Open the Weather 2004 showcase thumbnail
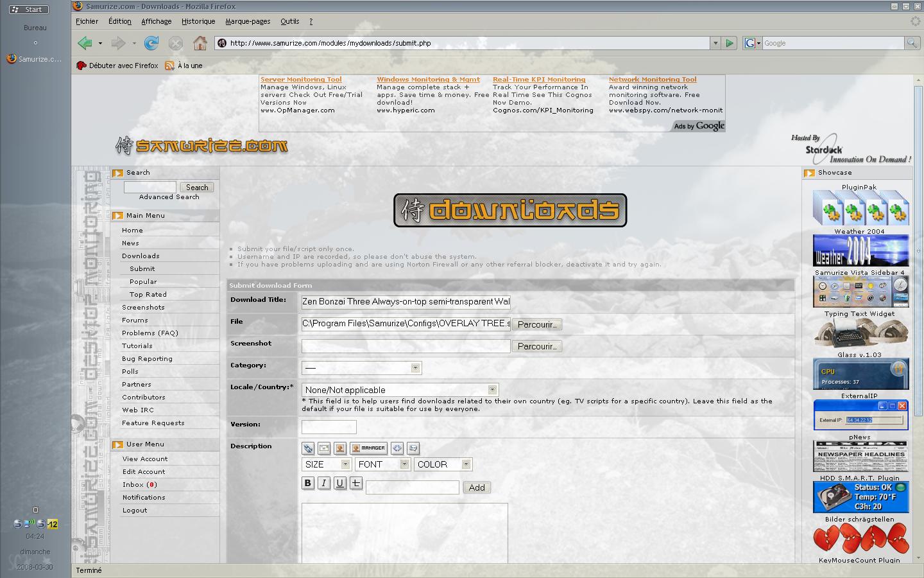This screenshot has height=578, width=924. click(x=860, y=250)
